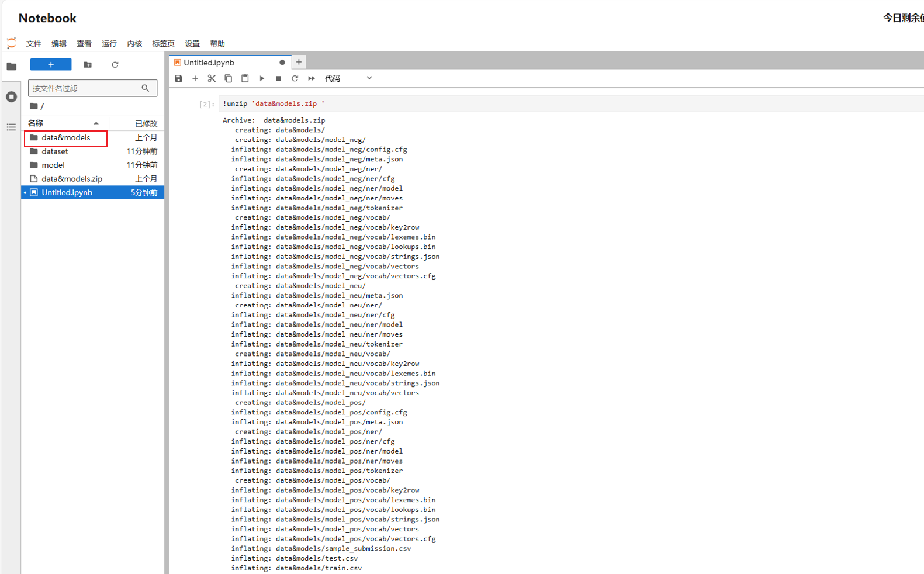Refresh the file list
Viewport: 924px width, 574px height.
115,65
